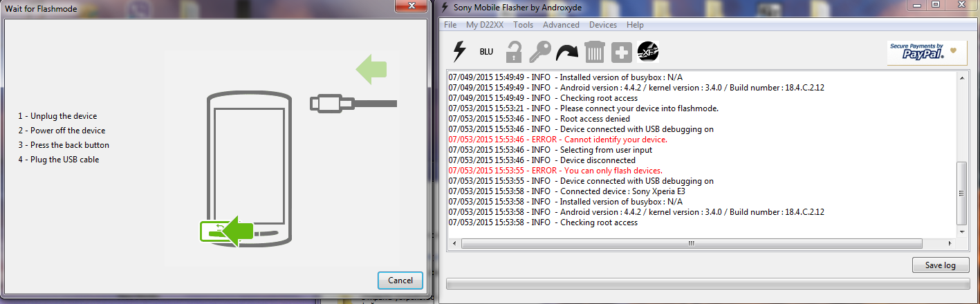Open the My D22XX menu

(485, 25)
